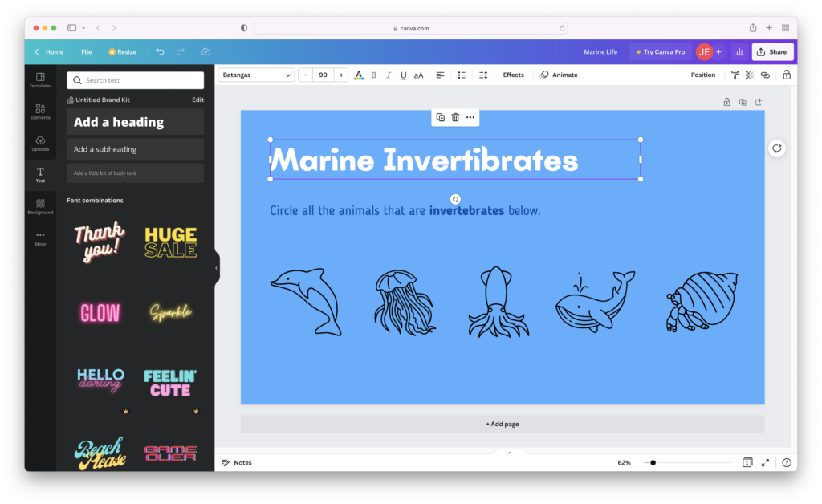Add a comment on the canvas
The height and width of the screenshot is (504, 822).
777,148
